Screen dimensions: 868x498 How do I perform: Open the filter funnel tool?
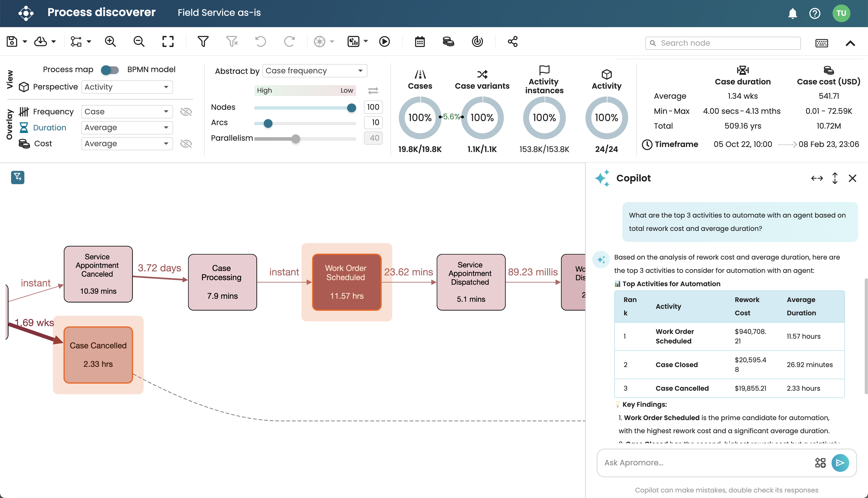(203, 42)
